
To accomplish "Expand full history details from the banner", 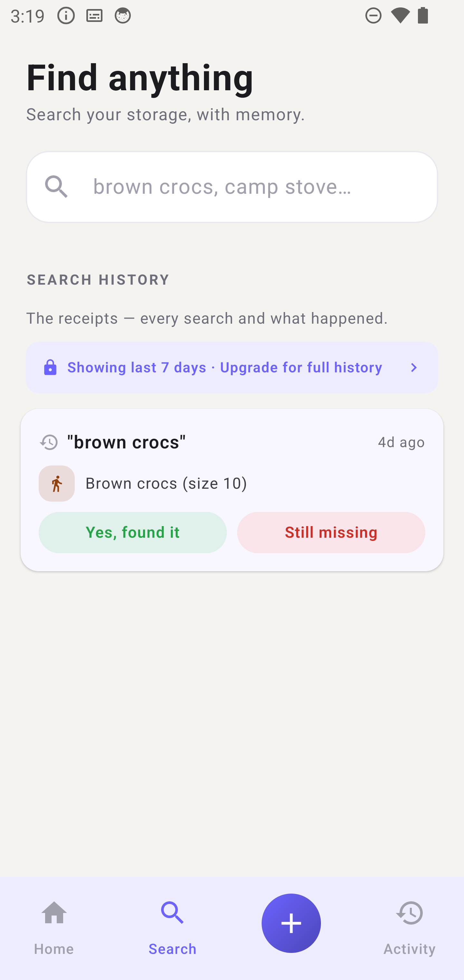I will click(x=232, y=367).
